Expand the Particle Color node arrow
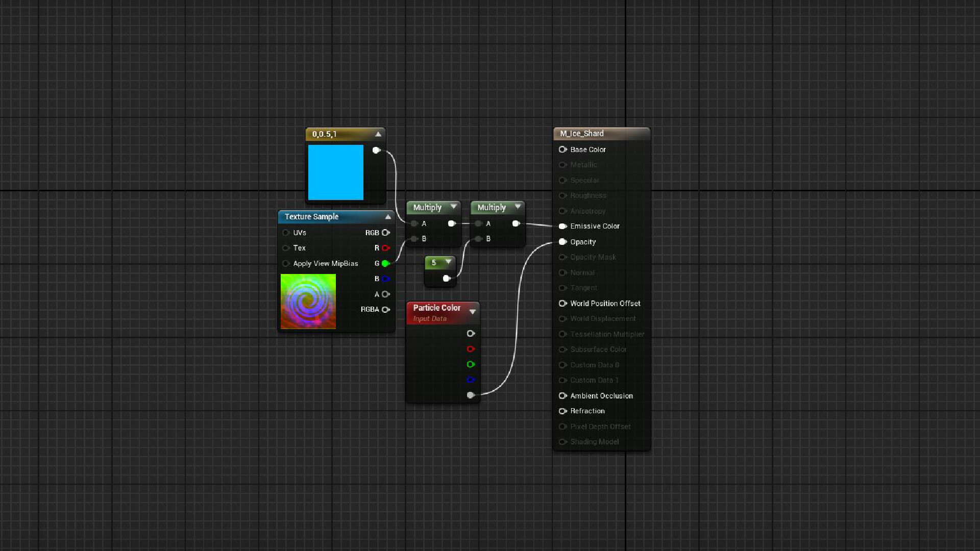 473,311
